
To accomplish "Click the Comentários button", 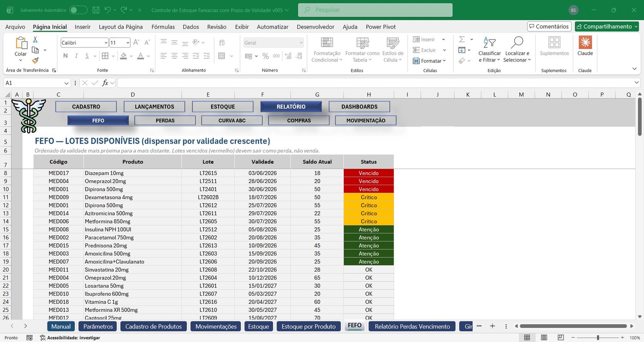I will tap(549, 27).
